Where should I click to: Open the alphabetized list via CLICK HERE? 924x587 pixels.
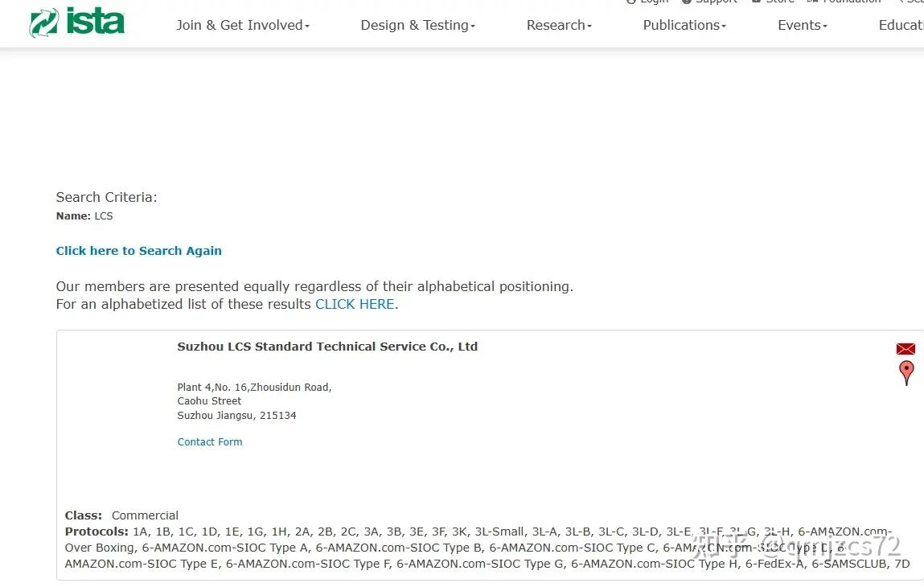[355, 304]
